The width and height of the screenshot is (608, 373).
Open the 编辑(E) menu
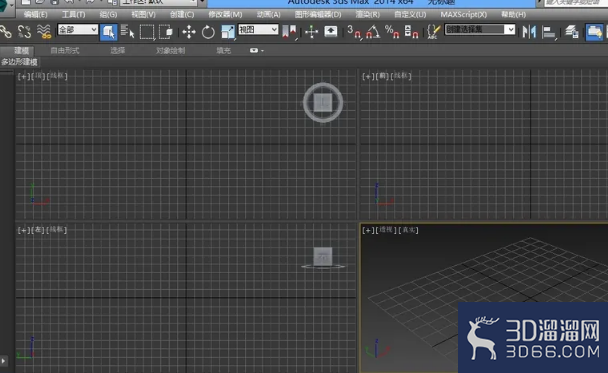coord(35,15)
